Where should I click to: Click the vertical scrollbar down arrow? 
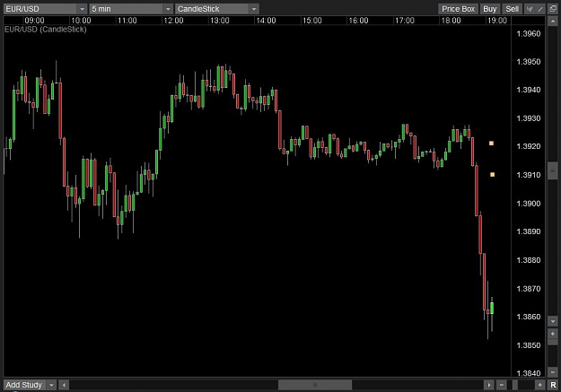coord(552,321)
